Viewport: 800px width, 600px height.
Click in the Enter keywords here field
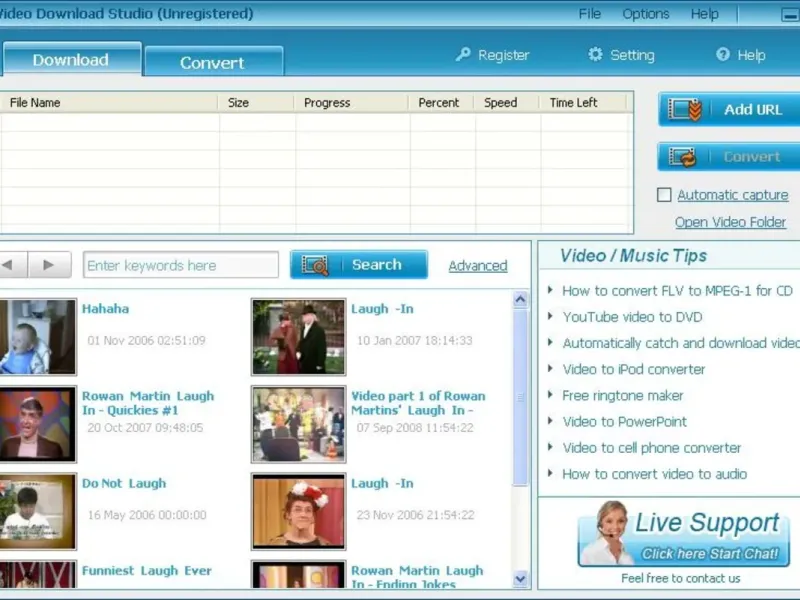point(181,265)
